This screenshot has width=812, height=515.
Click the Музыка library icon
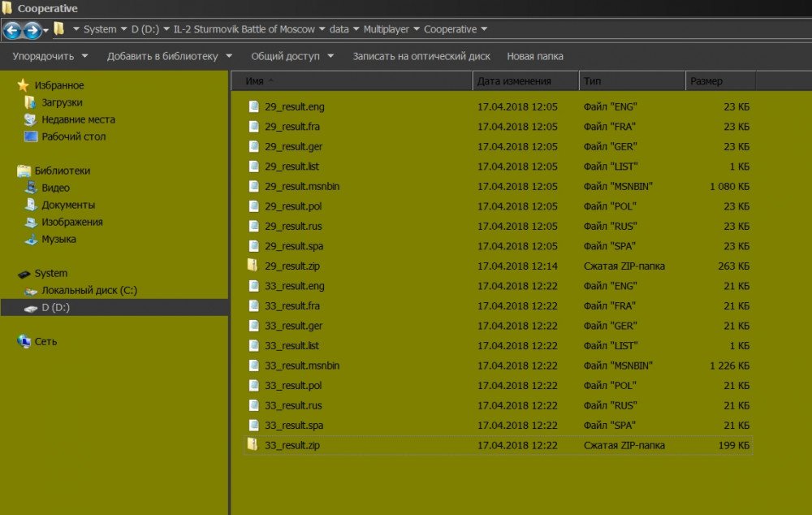pos(31,240)
